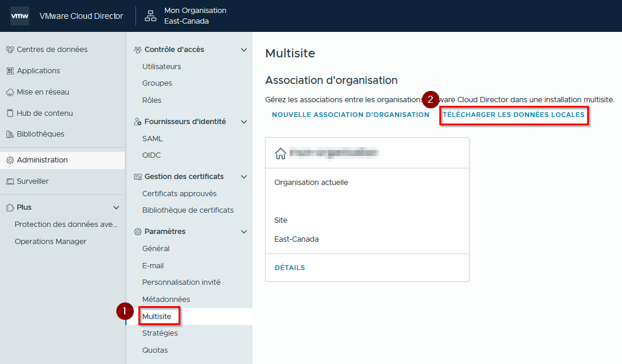
Task: Open Bibliothèque de certificats page
Action: pyautogui.click(x=187, y=210)
